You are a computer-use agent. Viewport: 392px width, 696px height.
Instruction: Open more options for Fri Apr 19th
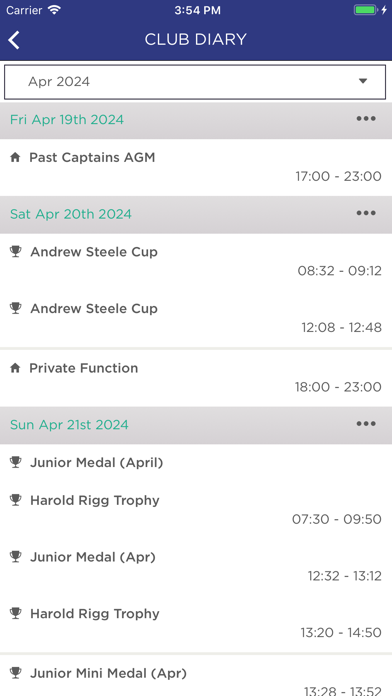pyautogui.click(x=366, y=119)
